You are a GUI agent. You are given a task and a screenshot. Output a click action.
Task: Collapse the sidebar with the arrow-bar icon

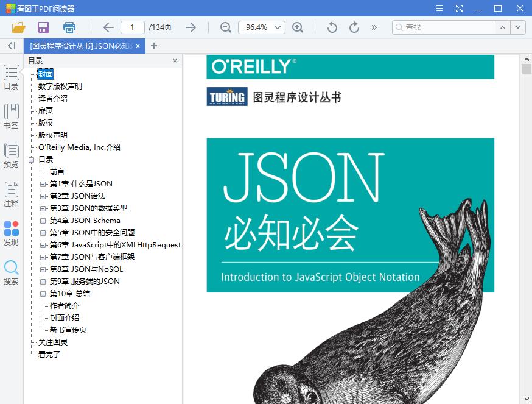click(12, 46)
